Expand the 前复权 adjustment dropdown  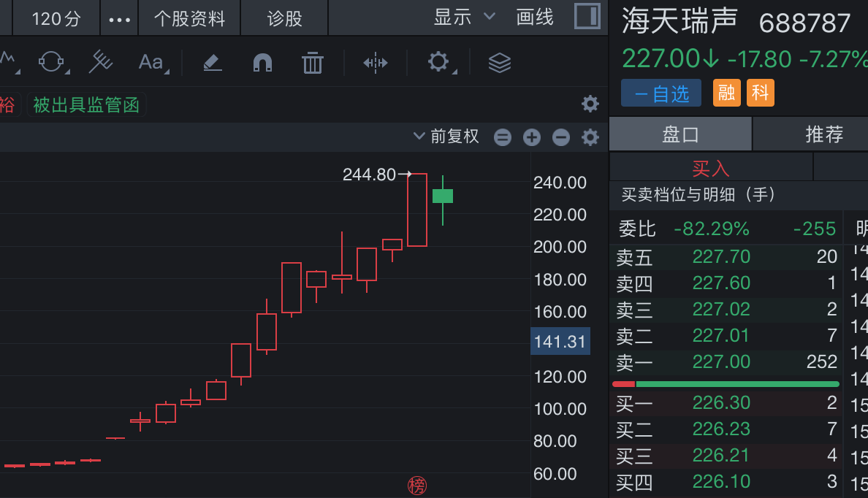[x=446, y=137]
